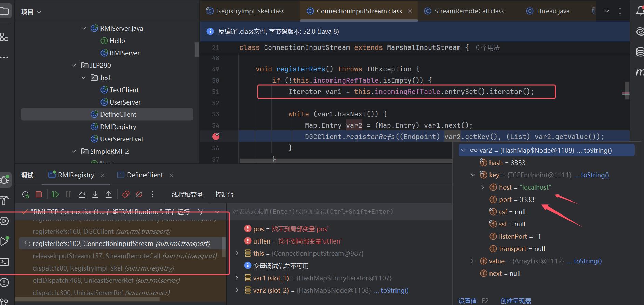The height and width of the screenshot is (305, 644).
Task: Click the 设置值 link
Action: point(467,301)
